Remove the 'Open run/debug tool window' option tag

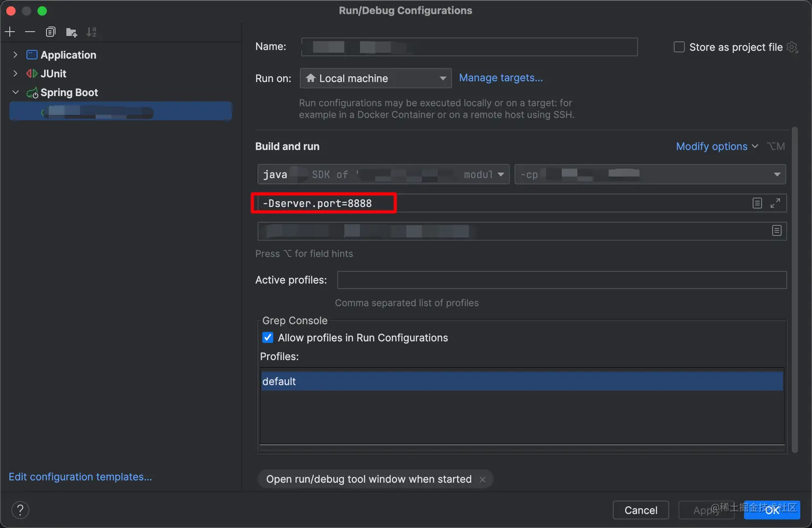coord(482,480)
